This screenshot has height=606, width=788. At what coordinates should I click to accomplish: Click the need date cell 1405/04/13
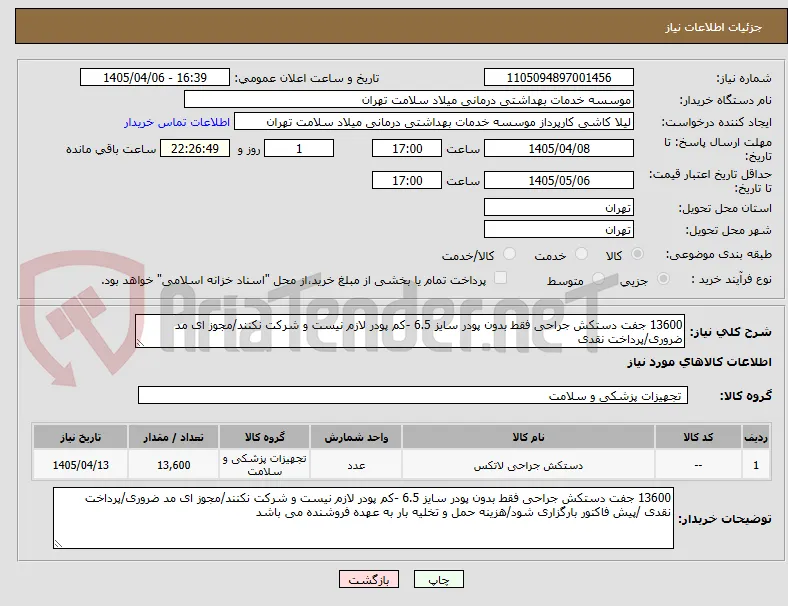80,465
